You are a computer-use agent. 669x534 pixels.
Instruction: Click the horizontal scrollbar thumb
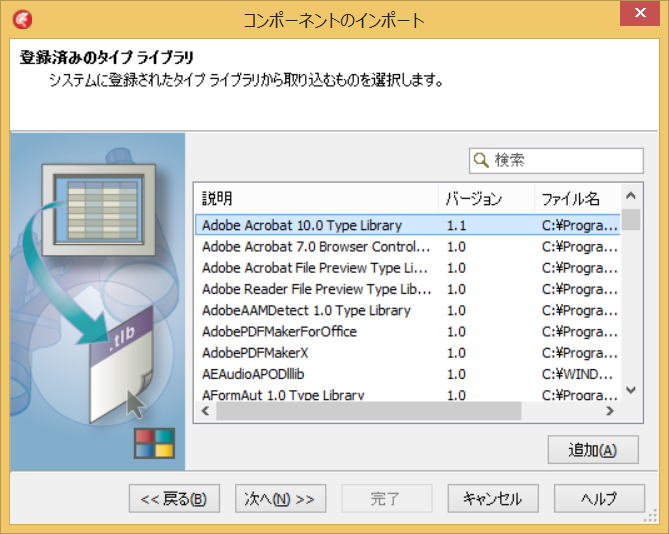368,411
